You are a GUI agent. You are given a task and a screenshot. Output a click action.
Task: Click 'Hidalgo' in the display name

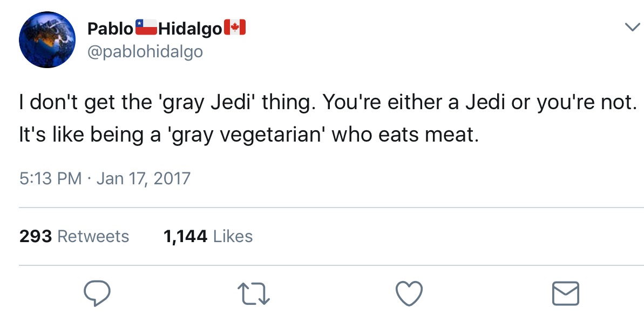(190, 28)
